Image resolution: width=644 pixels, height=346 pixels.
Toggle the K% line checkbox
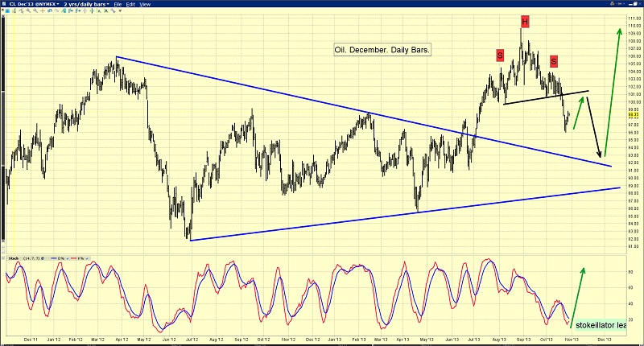click(x=87, y=258)
